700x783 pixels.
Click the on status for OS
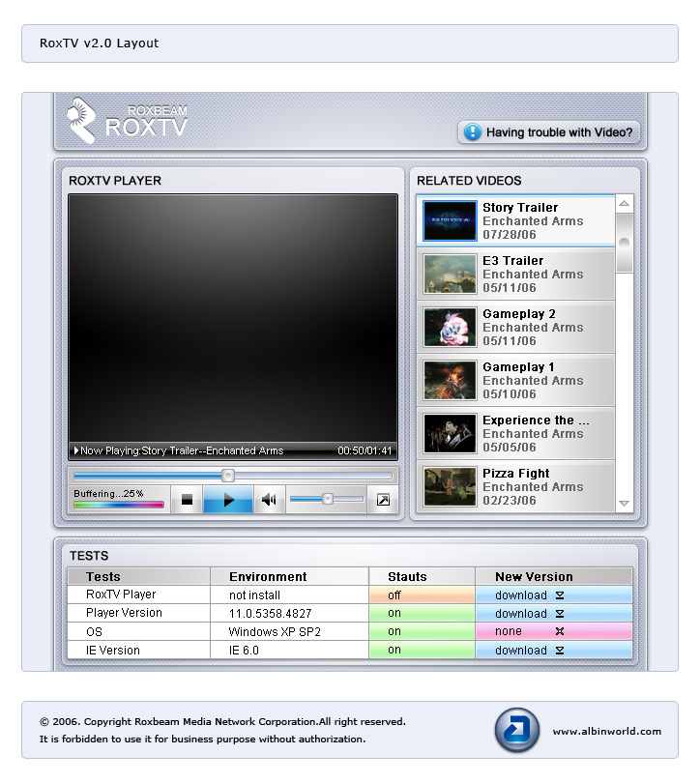tap(422, 631)
